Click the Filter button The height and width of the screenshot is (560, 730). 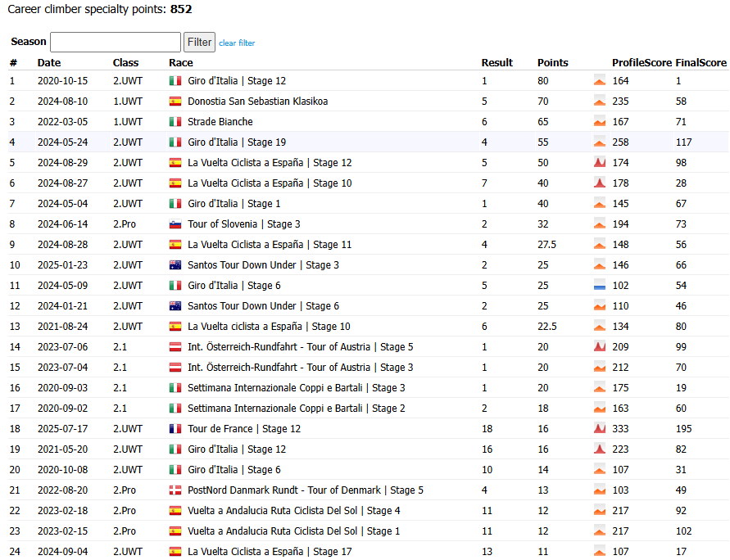(x=199, y=43)
